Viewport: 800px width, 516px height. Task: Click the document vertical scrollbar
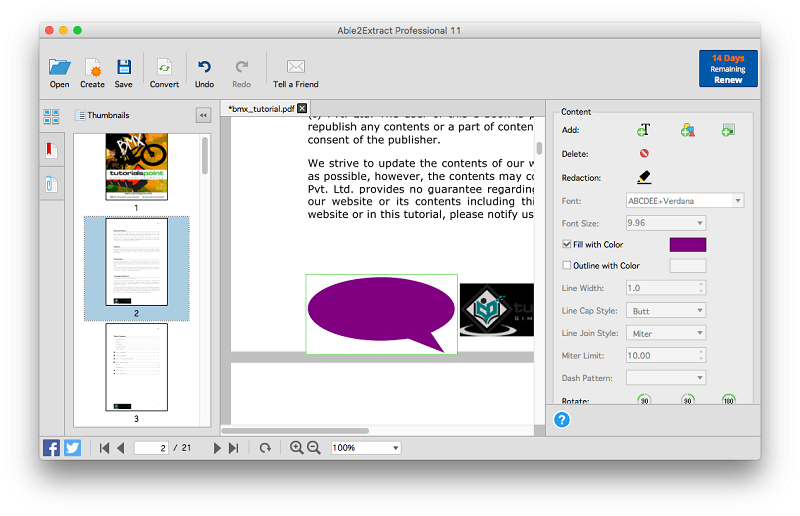pos(539,148)
